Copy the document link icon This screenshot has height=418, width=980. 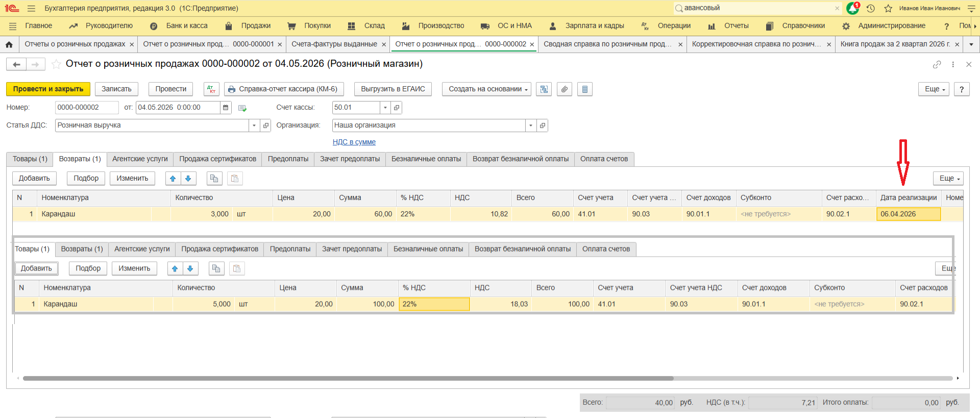(937, 64)
